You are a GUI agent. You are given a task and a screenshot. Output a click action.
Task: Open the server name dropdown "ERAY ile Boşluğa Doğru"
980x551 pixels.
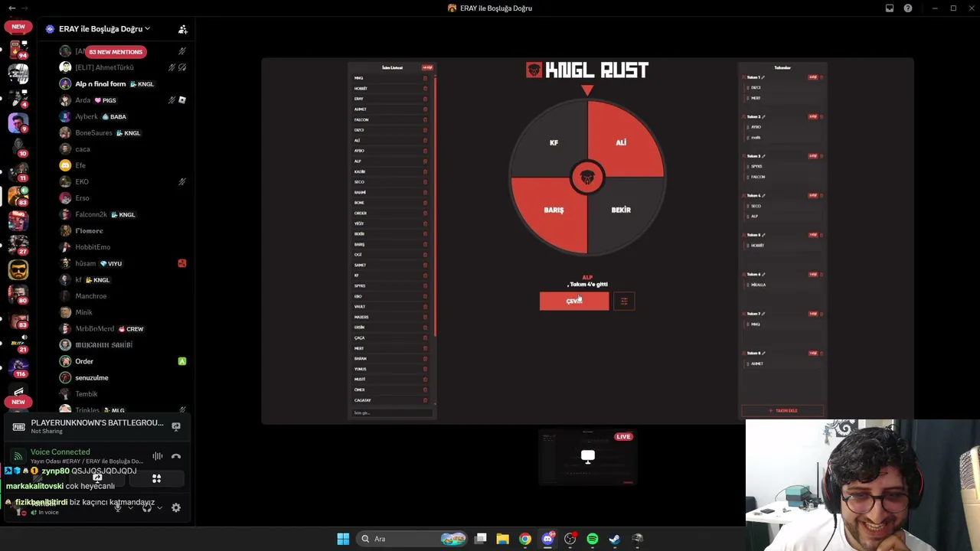click(x=104, y=29)
